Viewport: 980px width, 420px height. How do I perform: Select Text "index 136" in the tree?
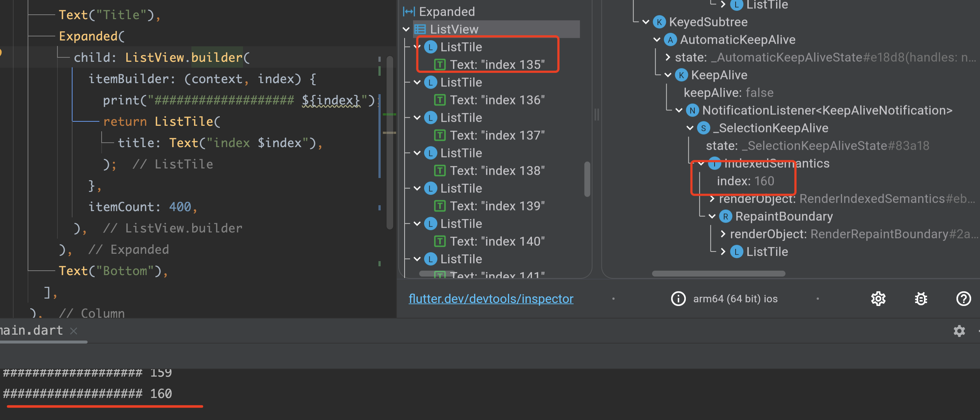click(497, 100)
